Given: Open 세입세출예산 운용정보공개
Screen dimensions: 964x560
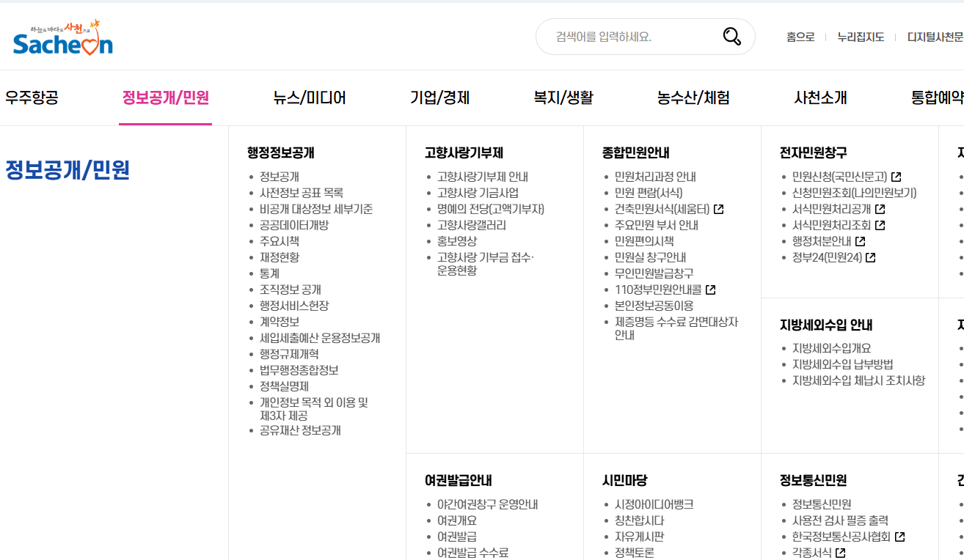Looking at the screenshot, I should click(320, 338).
